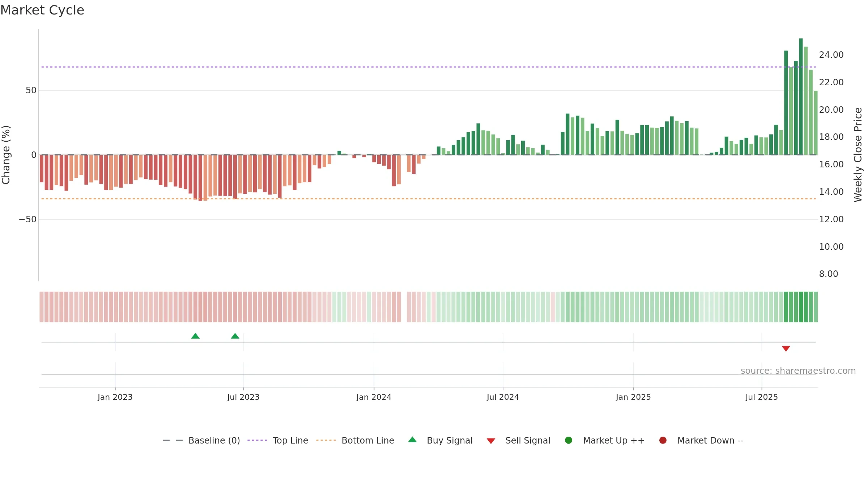Click the 10.00 price tick label
The image size is (868, 488).
tap(831, 247)
